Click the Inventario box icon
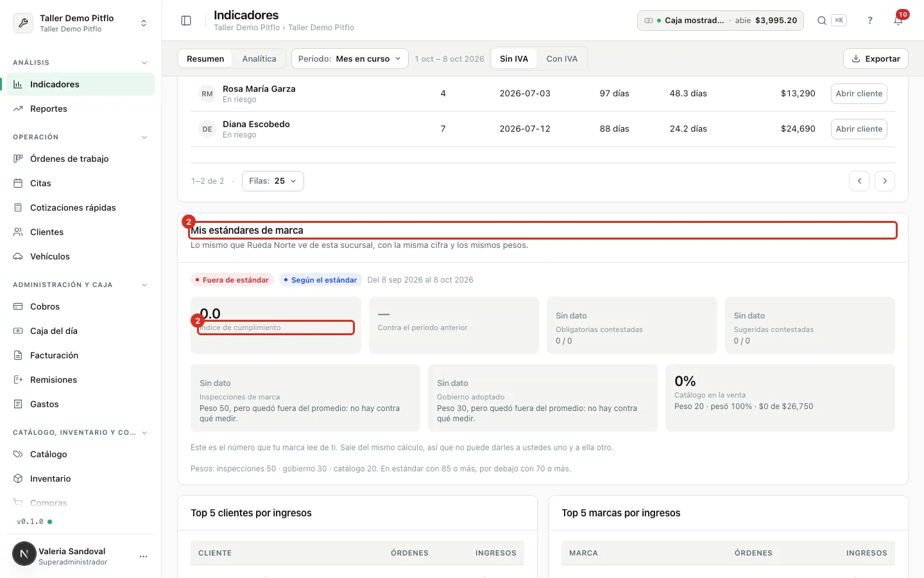This screenshot has height=578, width=924. click(x=18, y=478)
